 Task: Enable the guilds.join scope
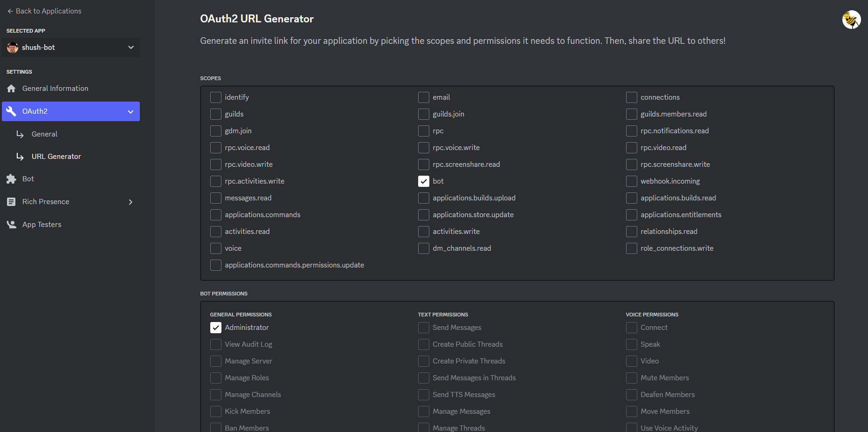(423, 114)
